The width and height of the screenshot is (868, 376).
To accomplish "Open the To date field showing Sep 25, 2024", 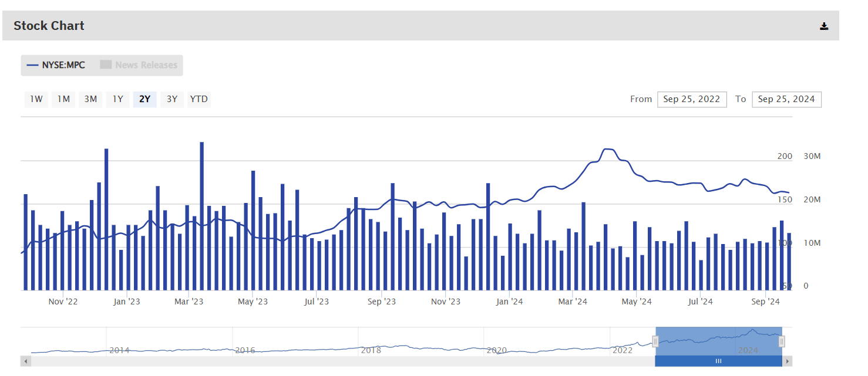I will point(787,99).
